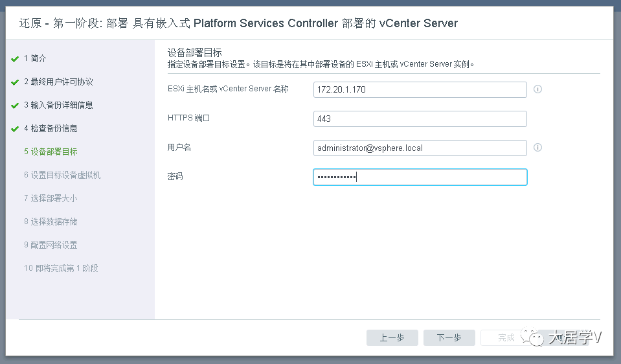
Task: Click the 上一步 back button
Action: point(392,338)
